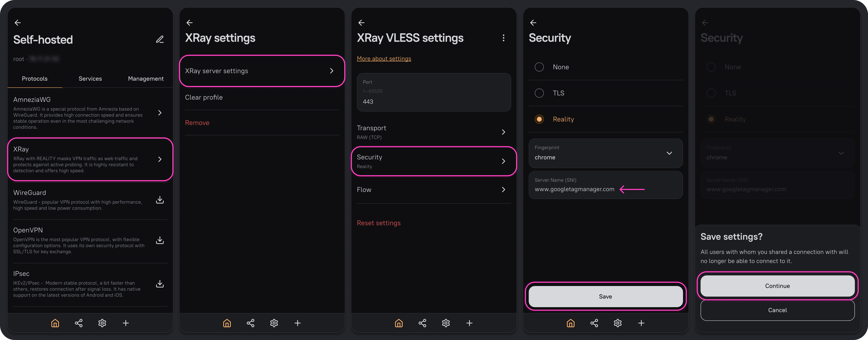Click the IPsec protocol title
868x340 pixels.
pyautogui.click(x=21, y=274)
